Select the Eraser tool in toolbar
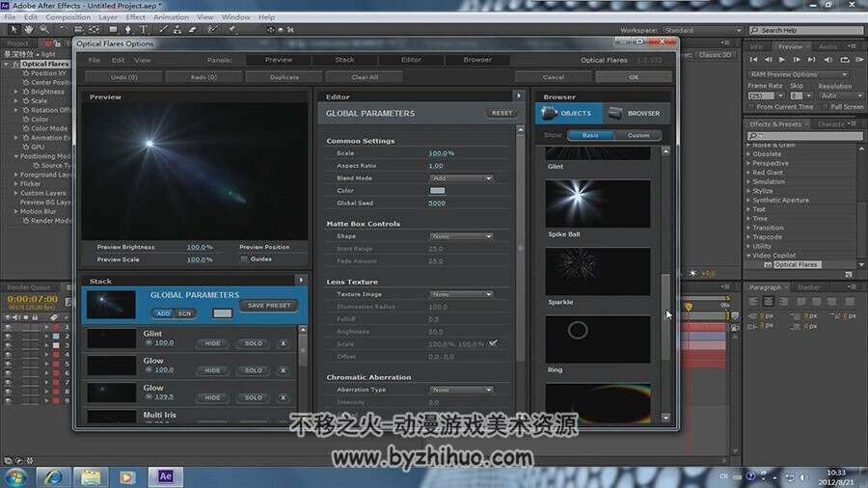The image size is (868, 488). [x=193, y=29]
